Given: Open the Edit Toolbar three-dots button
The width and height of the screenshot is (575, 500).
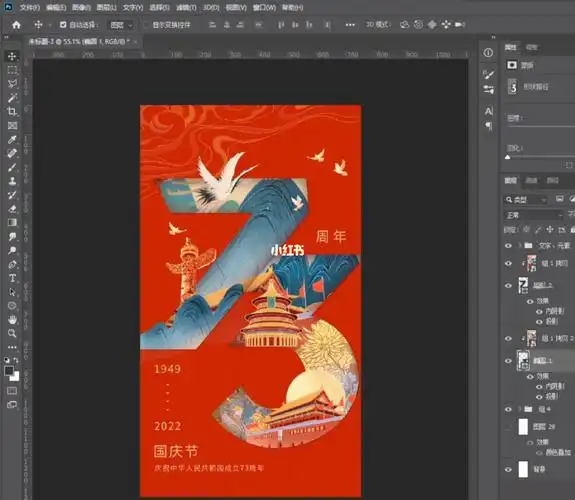Looking at the screenshot, I should [x=12, y=347].
